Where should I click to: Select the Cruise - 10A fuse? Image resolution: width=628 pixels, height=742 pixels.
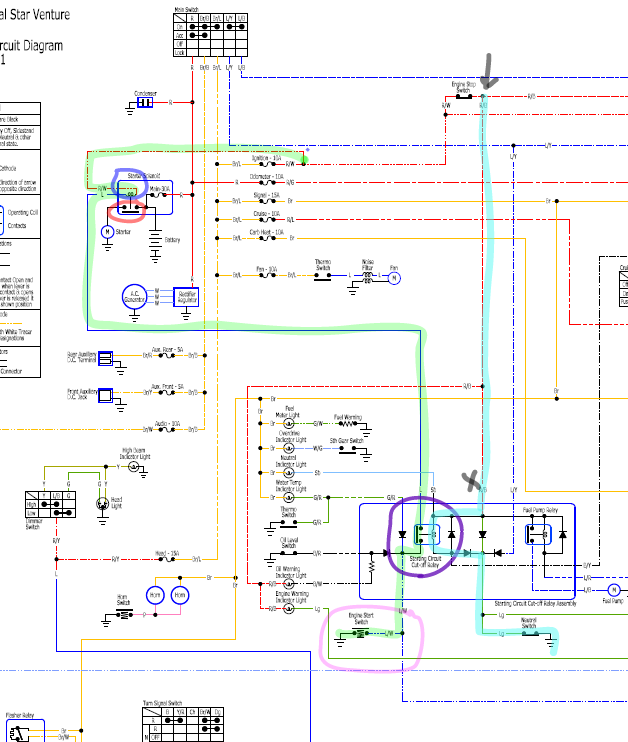[267, 220]
